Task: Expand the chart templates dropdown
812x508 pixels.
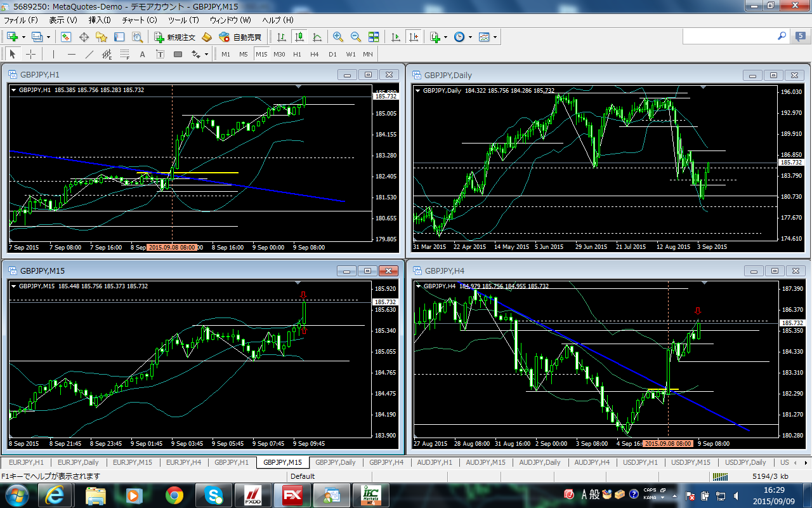Action: [495, 37]
